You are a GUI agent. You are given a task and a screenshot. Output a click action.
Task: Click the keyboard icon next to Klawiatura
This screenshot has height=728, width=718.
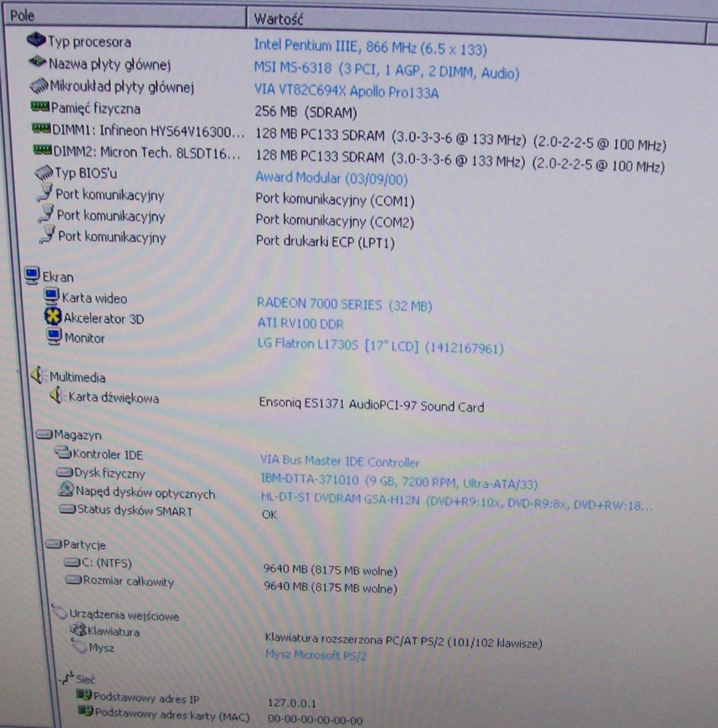78,630
